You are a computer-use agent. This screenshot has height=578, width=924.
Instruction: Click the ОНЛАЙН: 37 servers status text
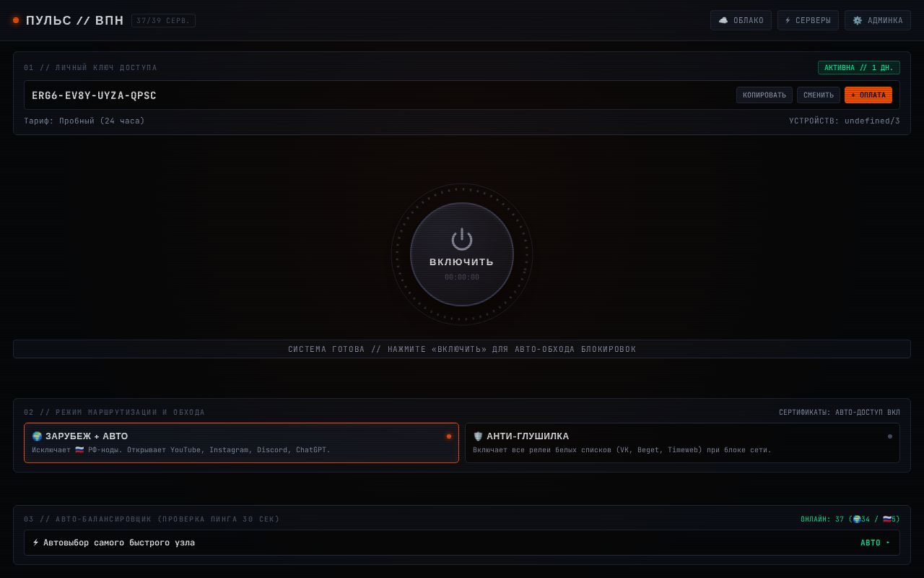point(850,519)
